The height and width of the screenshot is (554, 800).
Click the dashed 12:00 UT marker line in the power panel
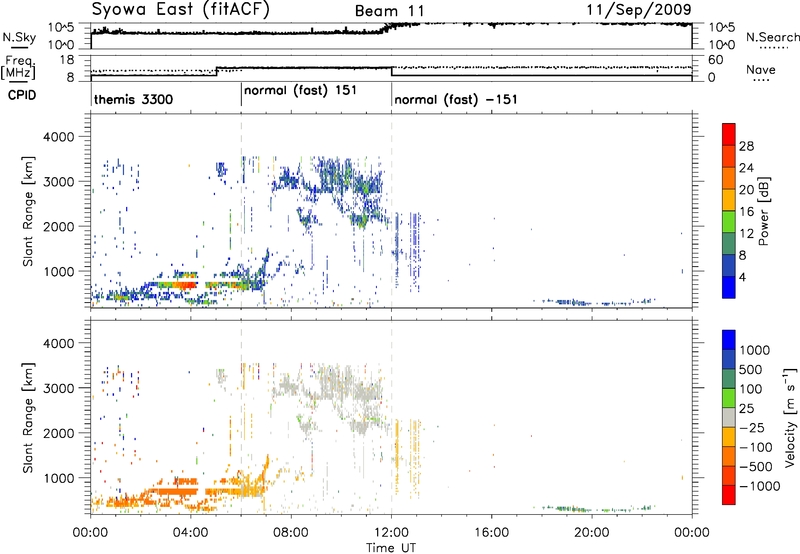coord(392,210)
